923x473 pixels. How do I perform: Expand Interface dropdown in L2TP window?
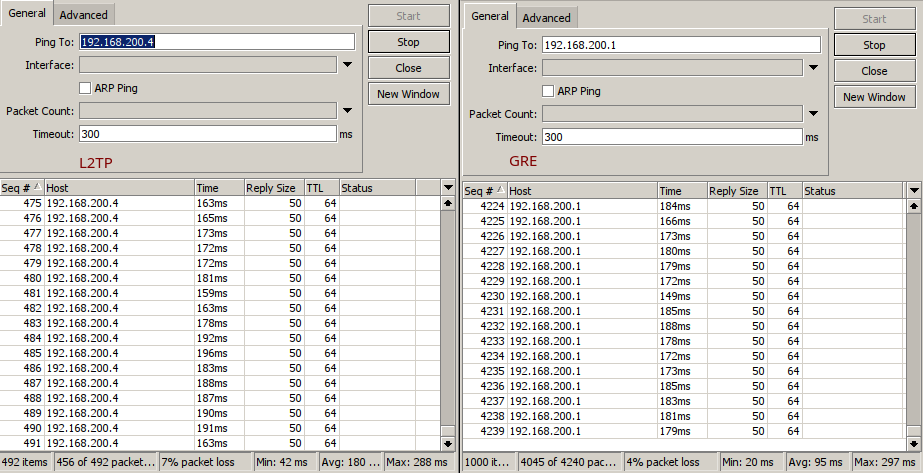[347, 65]
